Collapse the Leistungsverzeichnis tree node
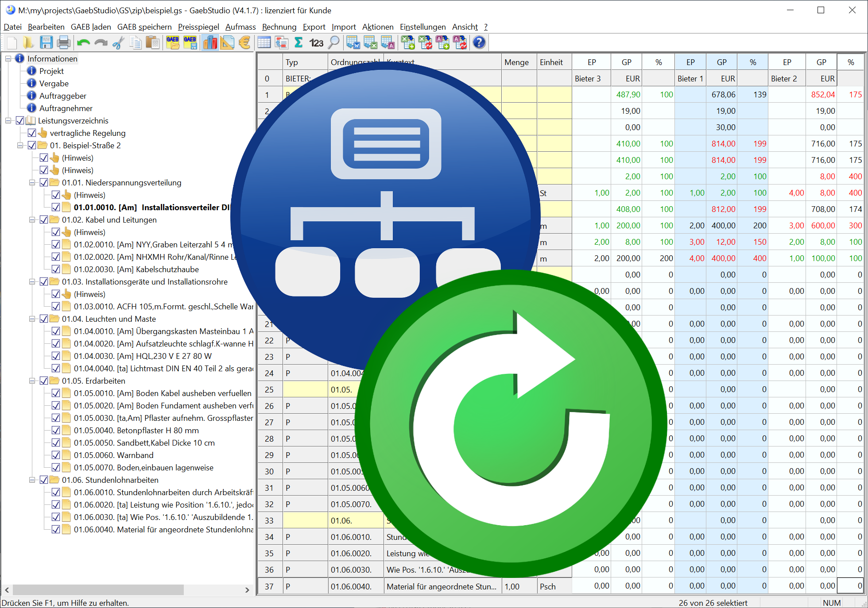The width and height of the screenshot is (868, 608). pos(8,120)
